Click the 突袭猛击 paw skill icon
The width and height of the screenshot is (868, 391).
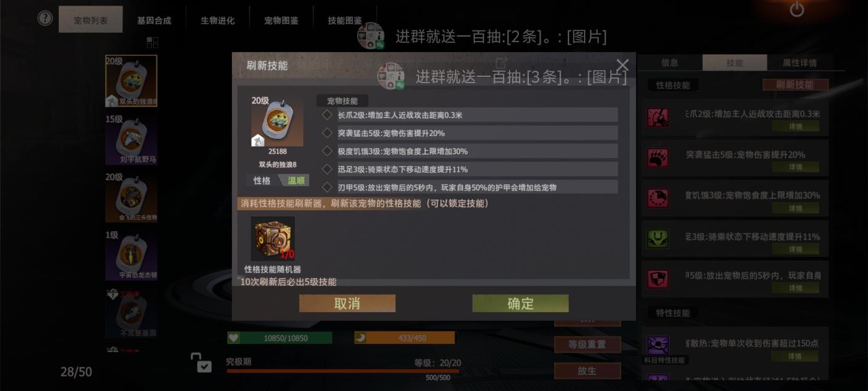658,157
